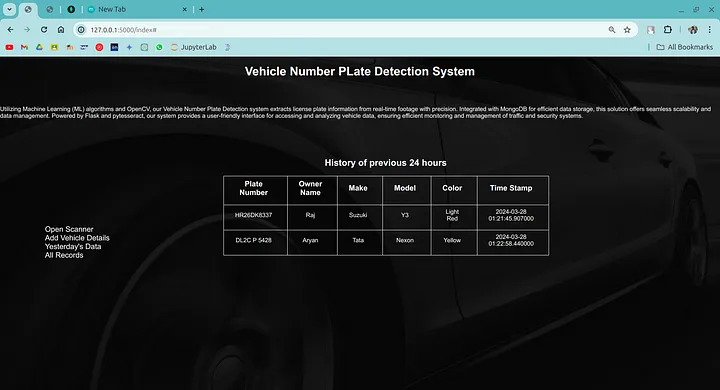Open the All Bookmarks folder

click(685, 47)
